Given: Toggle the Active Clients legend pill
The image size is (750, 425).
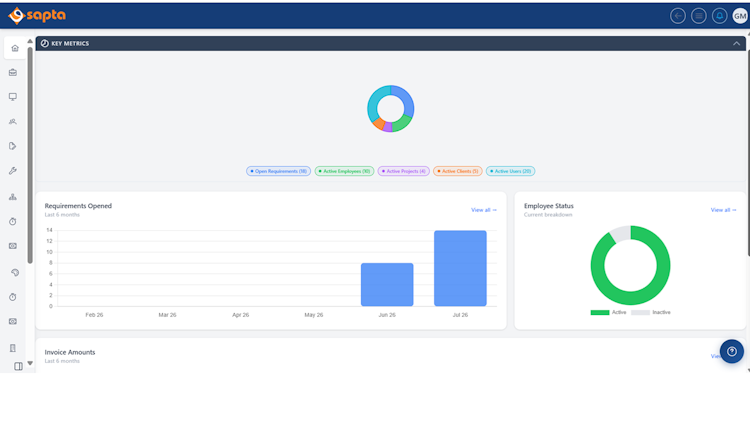Looking at the screenshot, I should [458, 171].
